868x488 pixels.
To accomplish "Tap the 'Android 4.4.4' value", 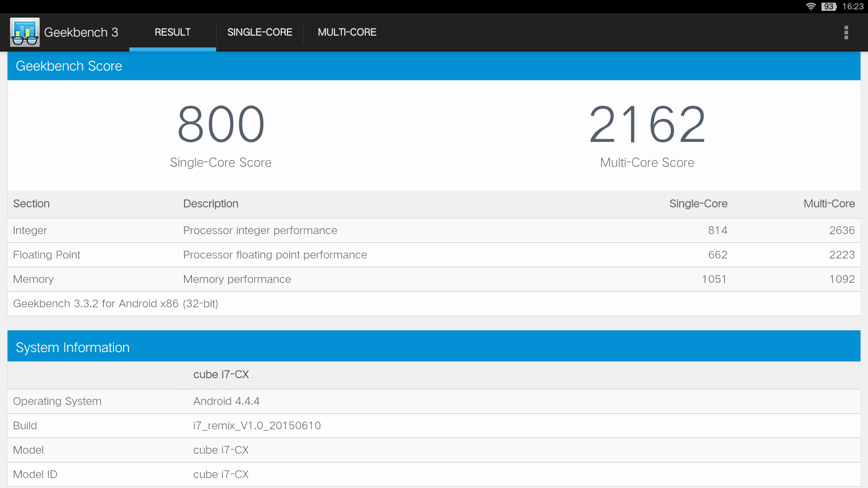I will 226,401.
